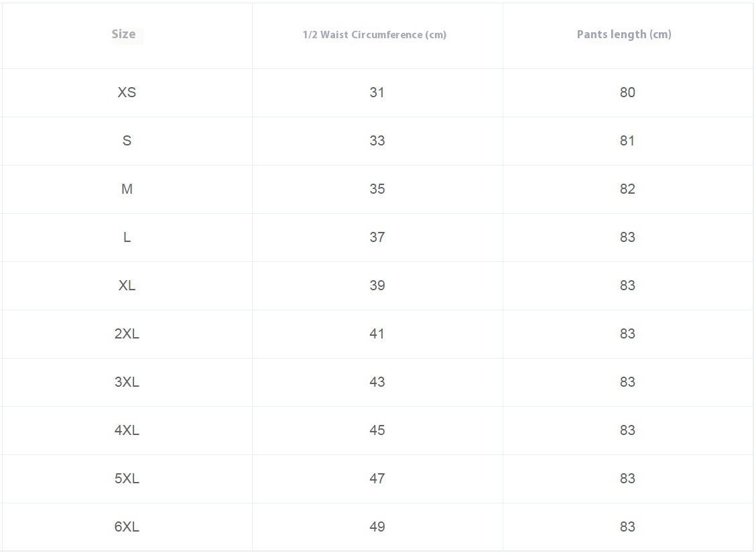
Task: Click the 4XL size cell
Action: [x=127, y=430]
